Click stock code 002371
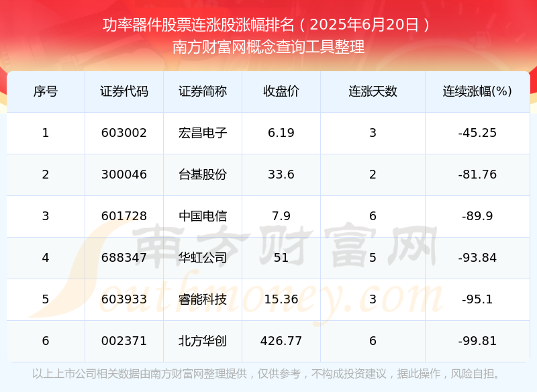537x392 pixels. coord(124,341)
